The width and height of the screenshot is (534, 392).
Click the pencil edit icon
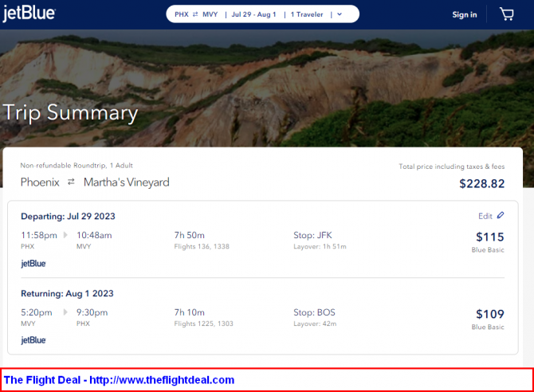pos(501,215)
